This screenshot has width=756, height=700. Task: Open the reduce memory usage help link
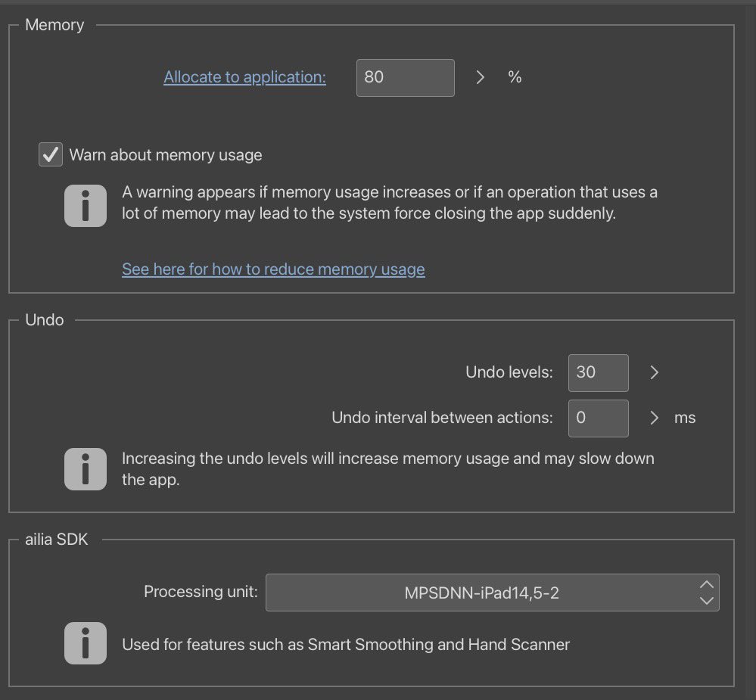coord(273,269)
